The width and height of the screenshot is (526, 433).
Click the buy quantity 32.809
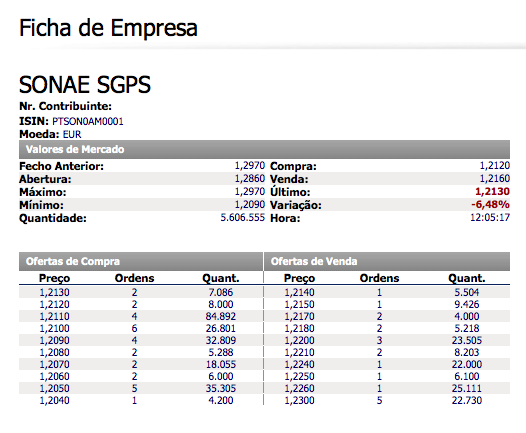pos(221,340)
